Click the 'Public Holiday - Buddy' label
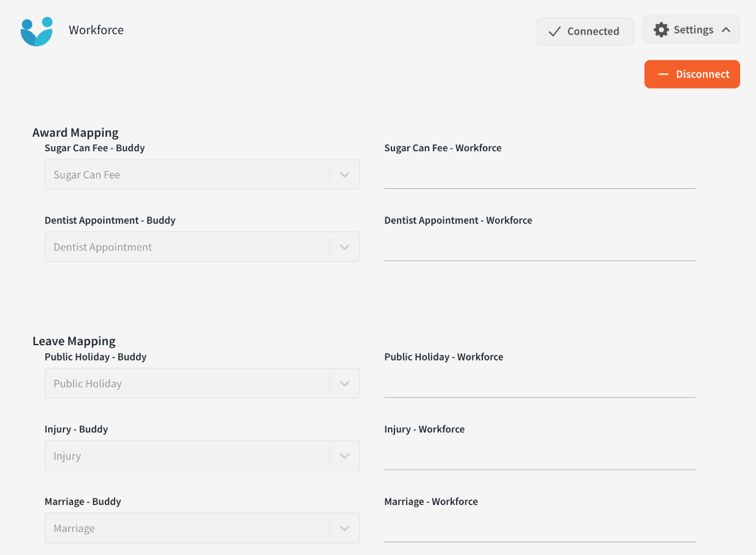756x555 pixels. [x=96, y=357]
